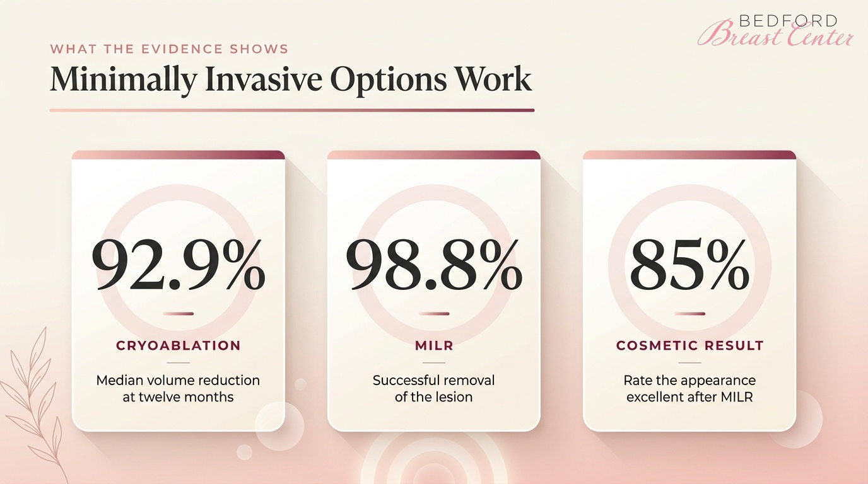This screenshot has width=868, height=484.
Task: Click 'Median volume reduction at twelve months'
Action: click(179, 388)
